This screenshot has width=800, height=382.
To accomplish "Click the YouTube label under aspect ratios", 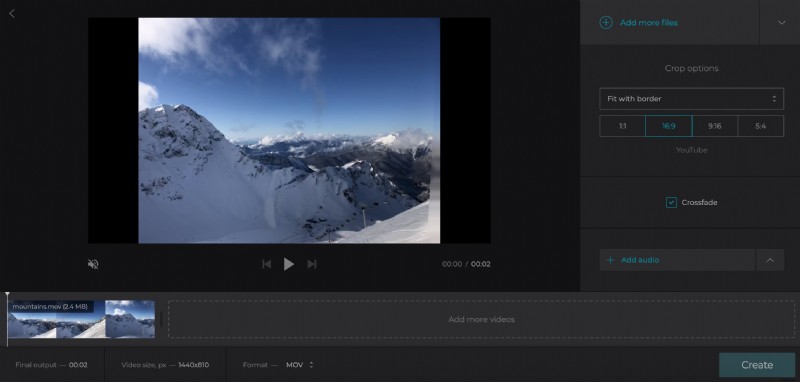I will click(x=691, y=150).
